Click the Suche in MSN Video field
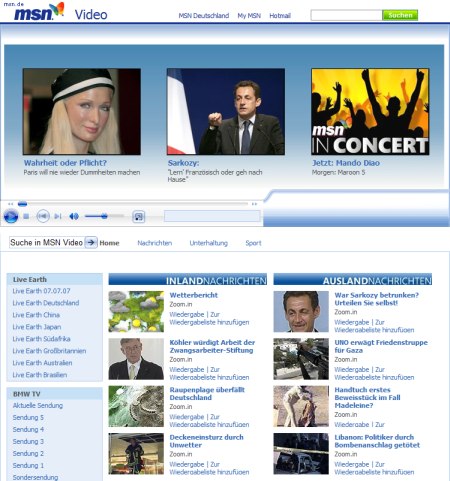Image resolution: width=450 pixels, height=481 pixels. pos(47,242)
